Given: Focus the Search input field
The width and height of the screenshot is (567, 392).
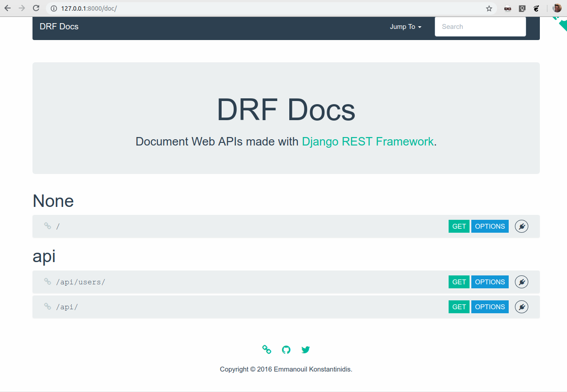Looking at the screenshot, I should (480, 27).
